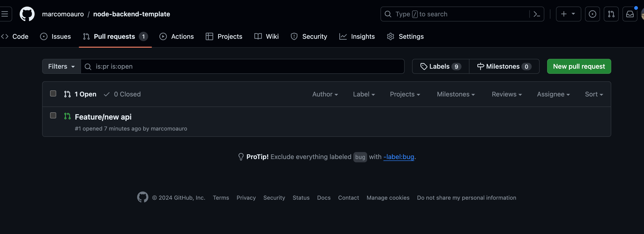Screen dimensions: 644x234
Task: Tick the select-all pull requests checkbox
Action: (x=53, y=94)
